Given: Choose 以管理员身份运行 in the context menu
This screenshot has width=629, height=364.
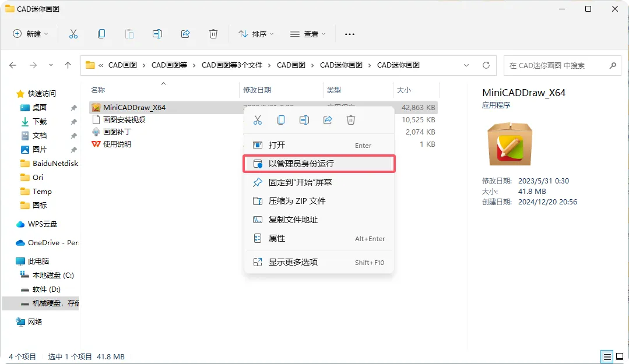Looking at the screenshot, I should pyautogui.click(x=319, y=164).
